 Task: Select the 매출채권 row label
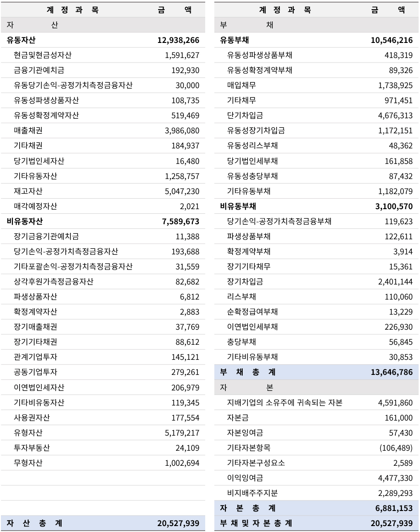click(28, 131)
